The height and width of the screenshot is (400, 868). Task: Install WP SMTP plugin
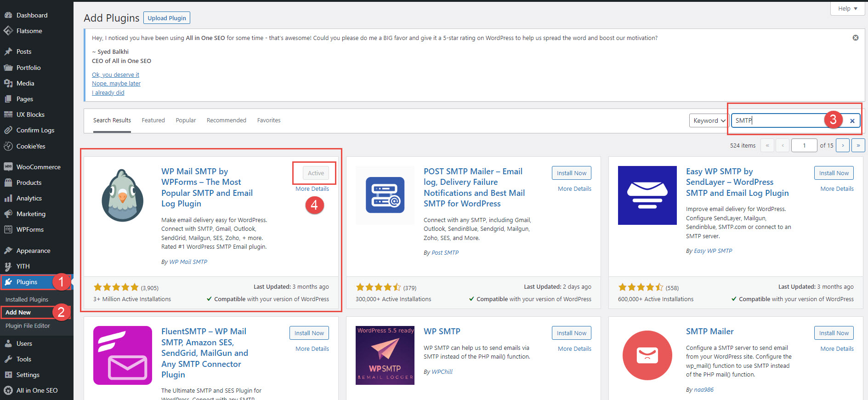[572, 333]
